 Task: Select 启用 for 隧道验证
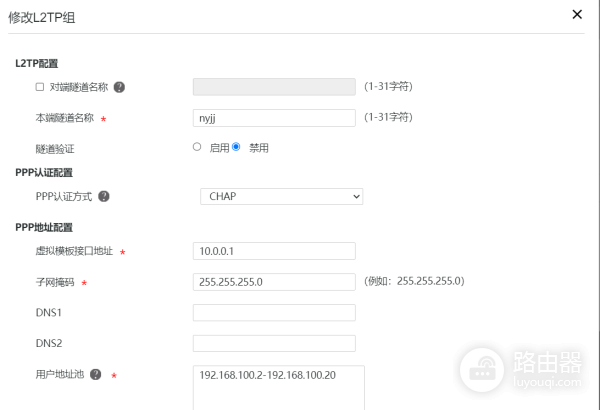pos(197,147)
